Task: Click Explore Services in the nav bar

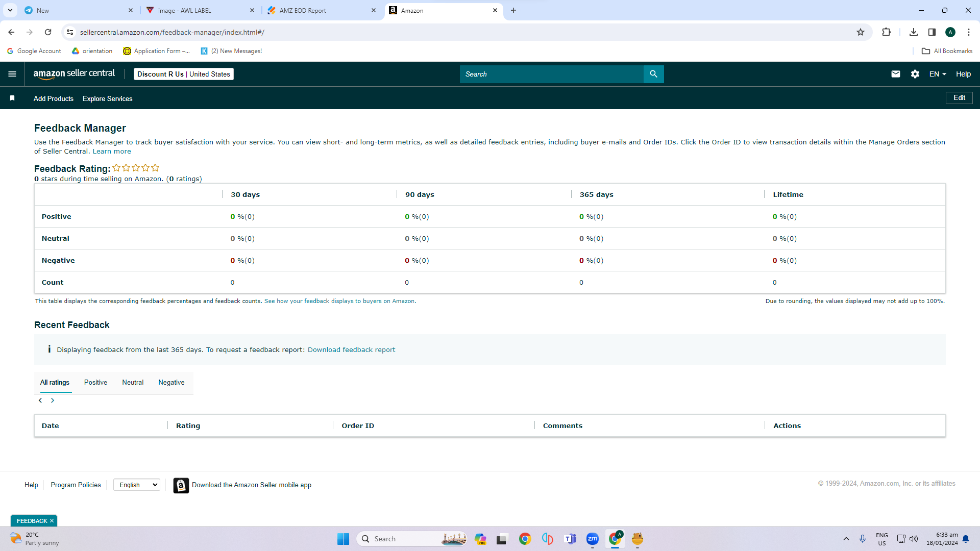Action: (107, 98)
